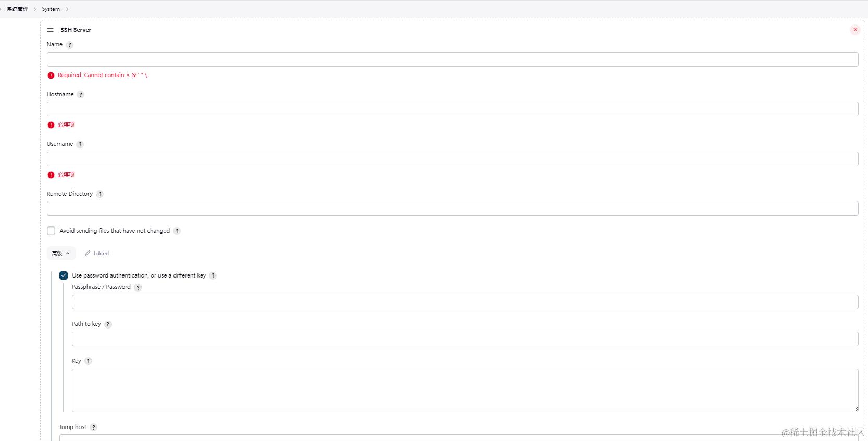Click the help icon next to Name
The height and width of the screenshot is (441, 868).
tap(70, 45)
